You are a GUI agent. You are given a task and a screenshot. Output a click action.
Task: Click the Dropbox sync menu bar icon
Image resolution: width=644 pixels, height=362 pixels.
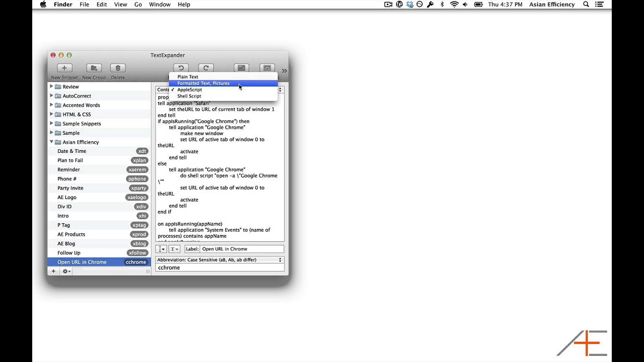[x=410, y=5]
